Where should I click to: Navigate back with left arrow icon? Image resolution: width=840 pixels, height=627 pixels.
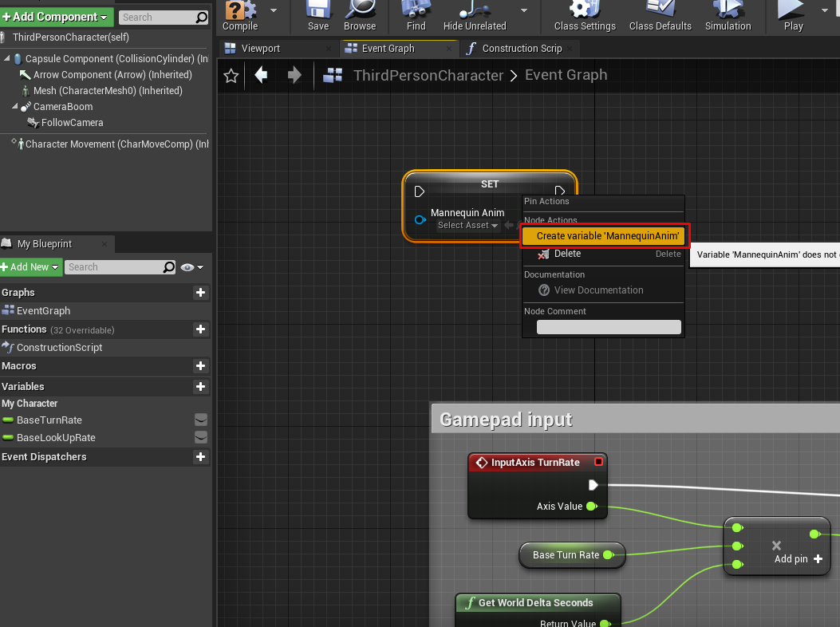click(x=261, y=75)
